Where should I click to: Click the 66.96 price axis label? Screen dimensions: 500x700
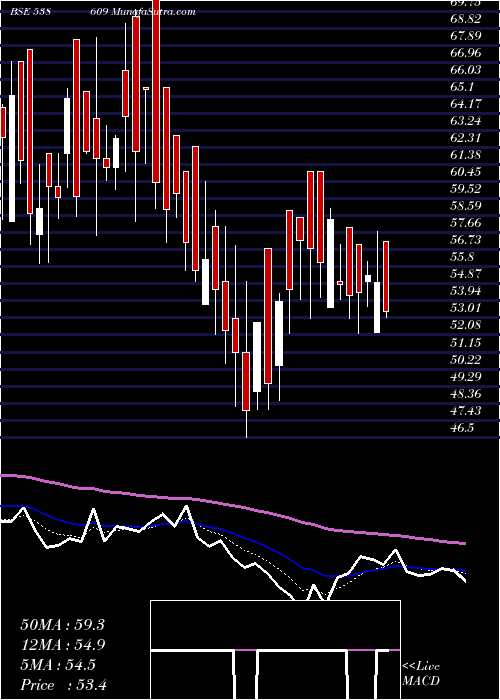(466, 53)
